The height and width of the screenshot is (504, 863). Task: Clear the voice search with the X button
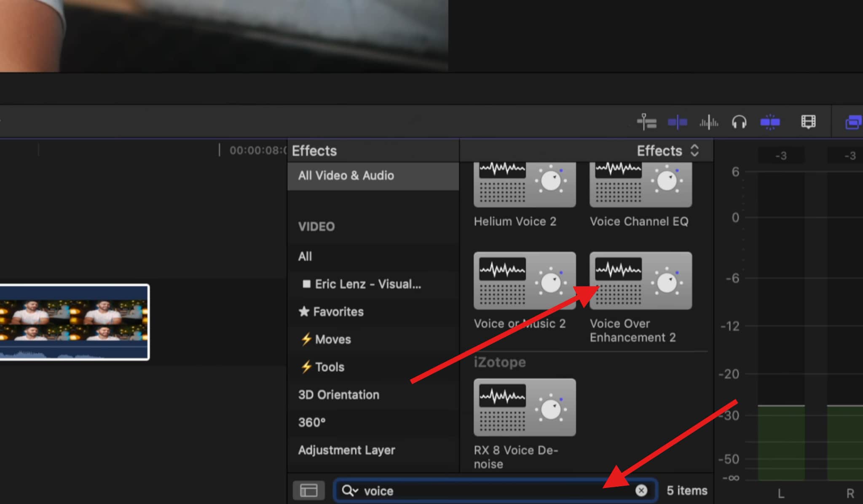coord(641,490)
